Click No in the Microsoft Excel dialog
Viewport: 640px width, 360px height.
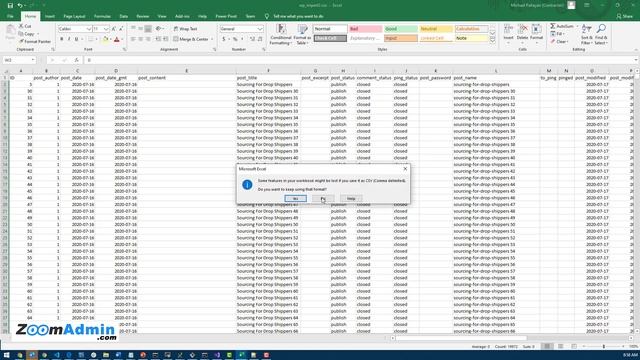(323, 198)
